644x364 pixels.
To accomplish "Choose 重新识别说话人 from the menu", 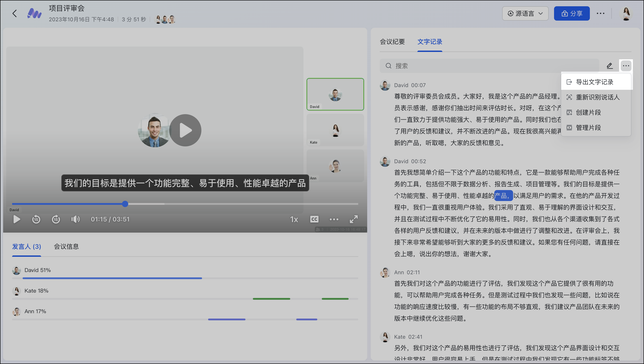I will coord(597,97).
